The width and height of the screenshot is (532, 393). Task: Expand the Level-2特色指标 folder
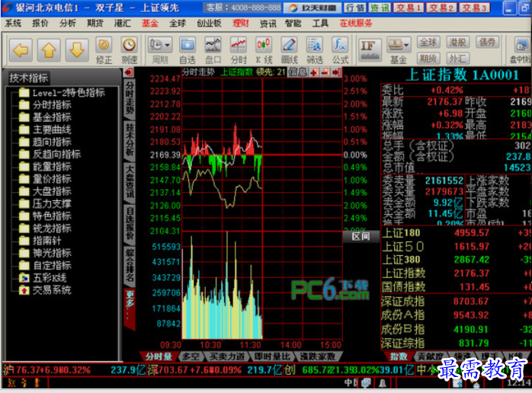[x=66, y=93]
